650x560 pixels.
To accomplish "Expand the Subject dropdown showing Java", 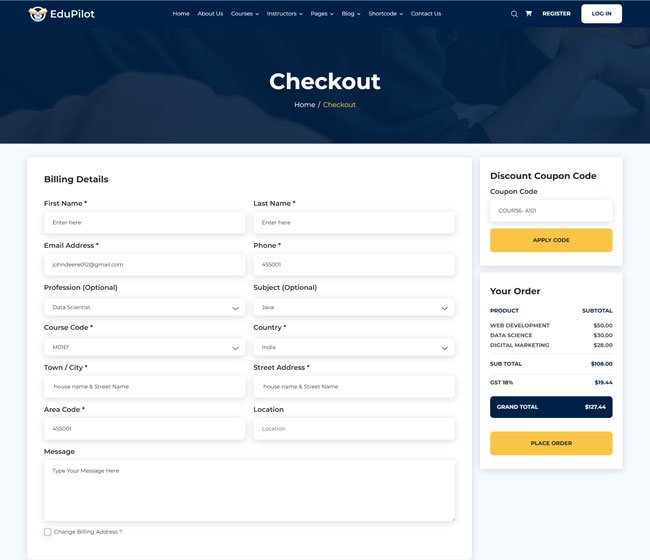I will coord(354,308).
